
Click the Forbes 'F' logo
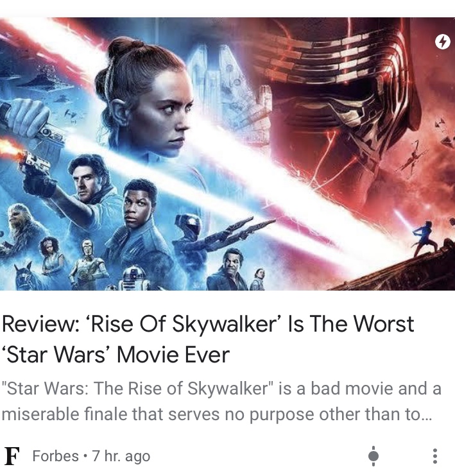(x=12, y=456)
